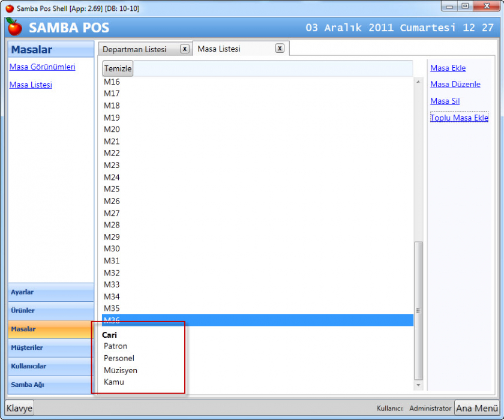Click the Toplu Masa Ekle link
The height and width of the screenshot is (420, 504).
coord(459,118)
